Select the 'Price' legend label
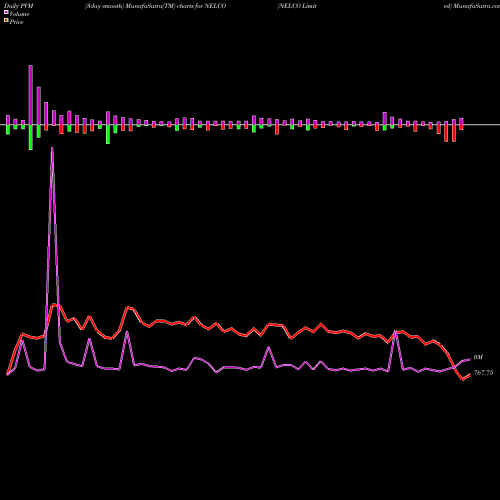The height and width of the screenshot is (500, 500). coord(16,22)
